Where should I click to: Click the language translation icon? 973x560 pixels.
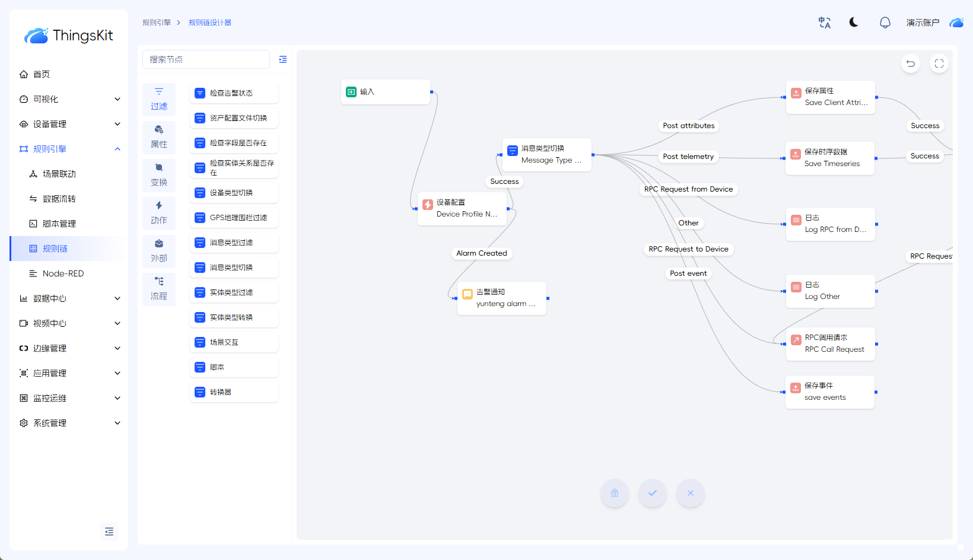coord(824,23)
